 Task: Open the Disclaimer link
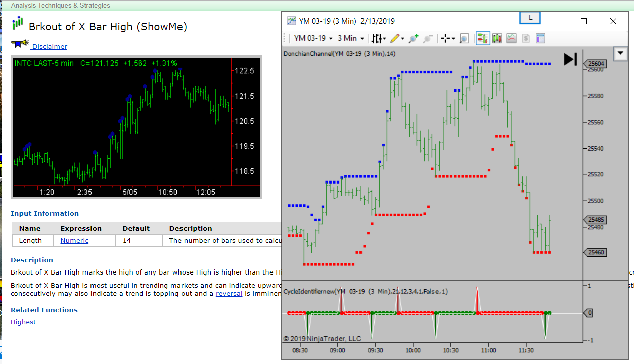49,46
